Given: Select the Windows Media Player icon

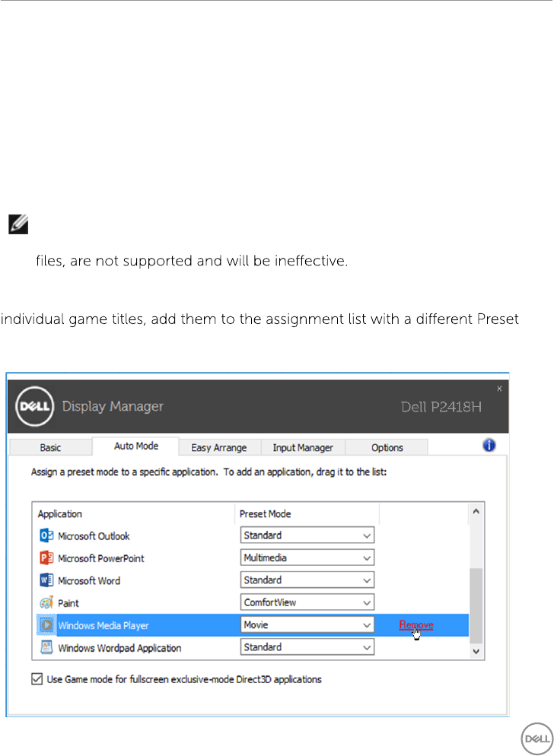Looking at the screenshot, I should coord(46,625).
